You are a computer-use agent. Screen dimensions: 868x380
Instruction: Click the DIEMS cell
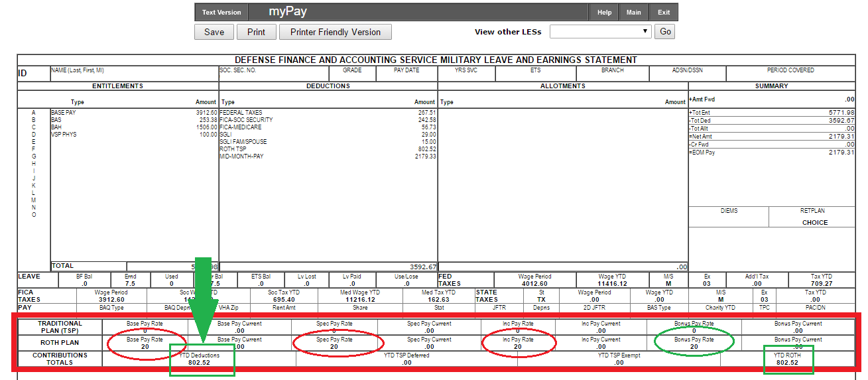[729, 217]
